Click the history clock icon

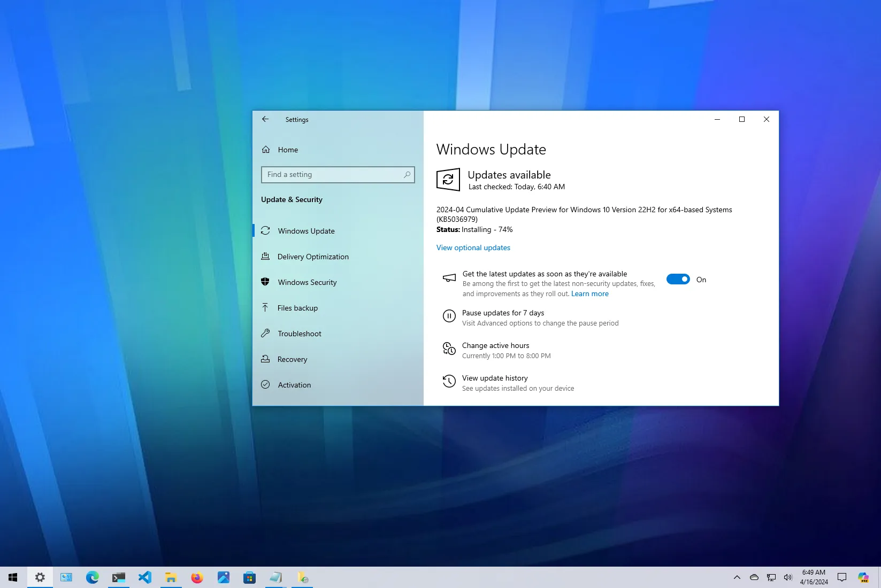point(449,381)
